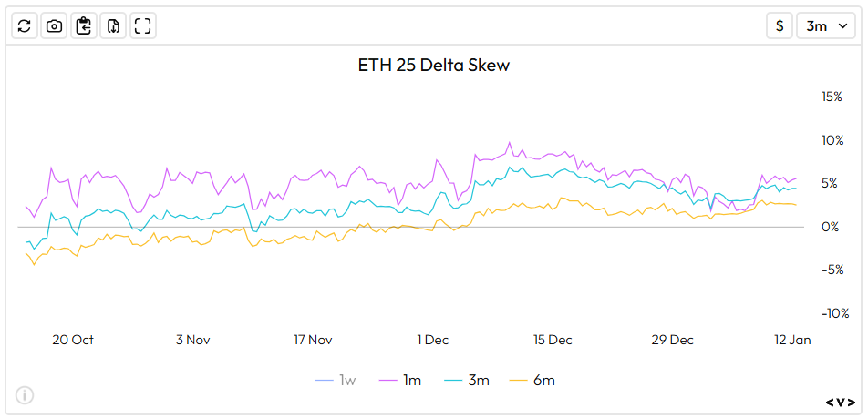This screenshot has width=868, height=418.
Task: Toggle the 3m series legend entry
Action: coord(479,380)
